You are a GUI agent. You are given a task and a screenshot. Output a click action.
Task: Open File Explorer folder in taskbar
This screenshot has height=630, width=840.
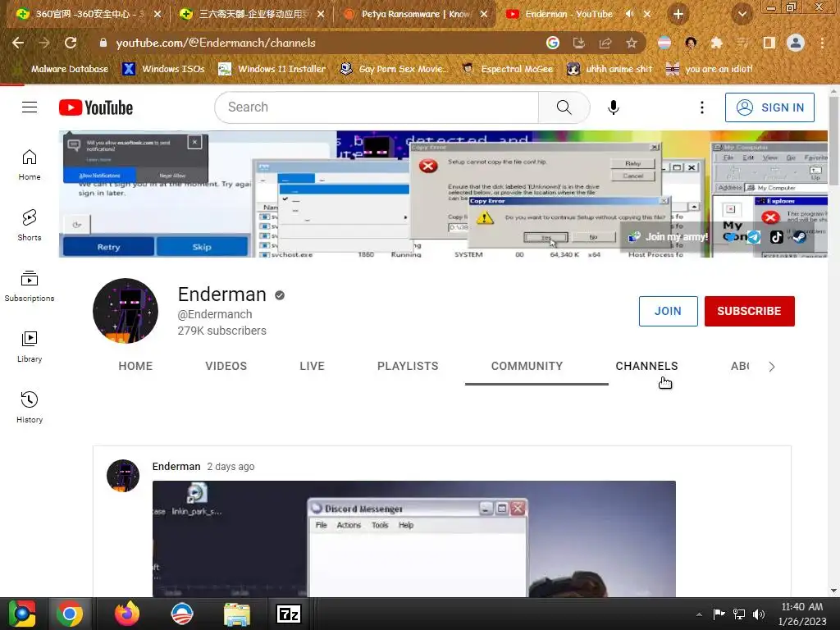coord(237,614)
